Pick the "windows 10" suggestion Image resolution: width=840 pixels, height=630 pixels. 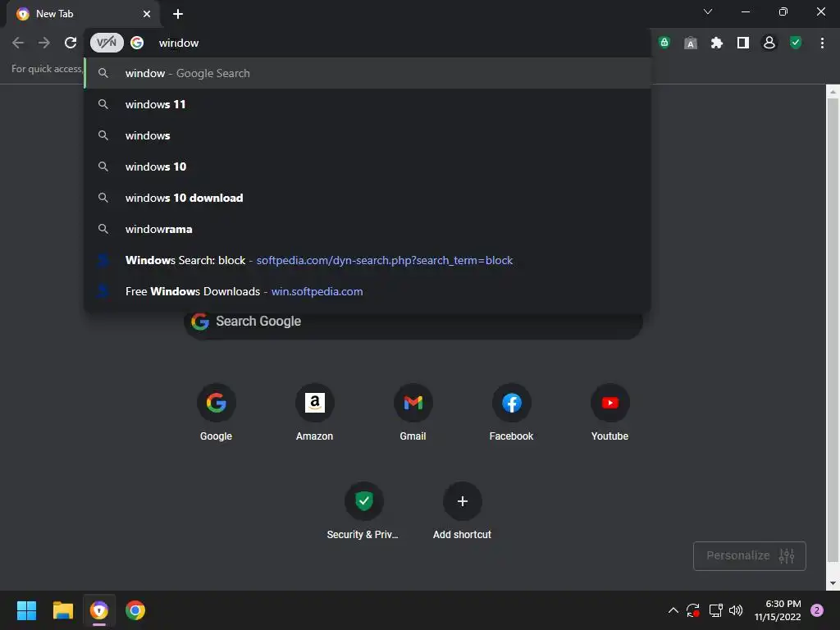[367, 167]
